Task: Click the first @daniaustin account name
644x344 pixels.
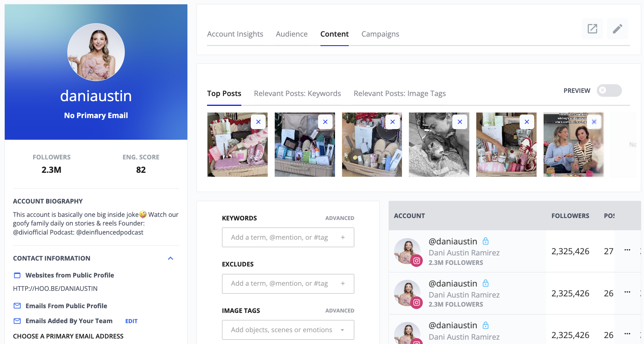Action: (453, 241)
